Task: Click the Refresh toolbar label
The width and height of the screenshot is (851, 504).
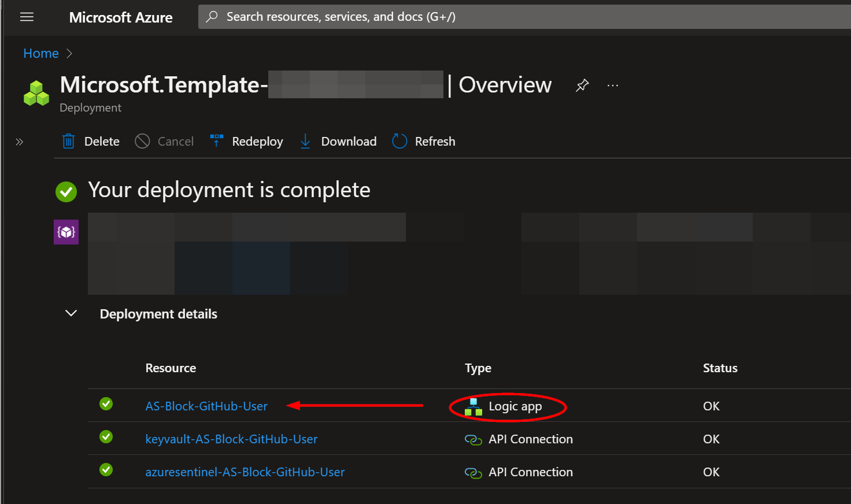Action: pos(435,142)
